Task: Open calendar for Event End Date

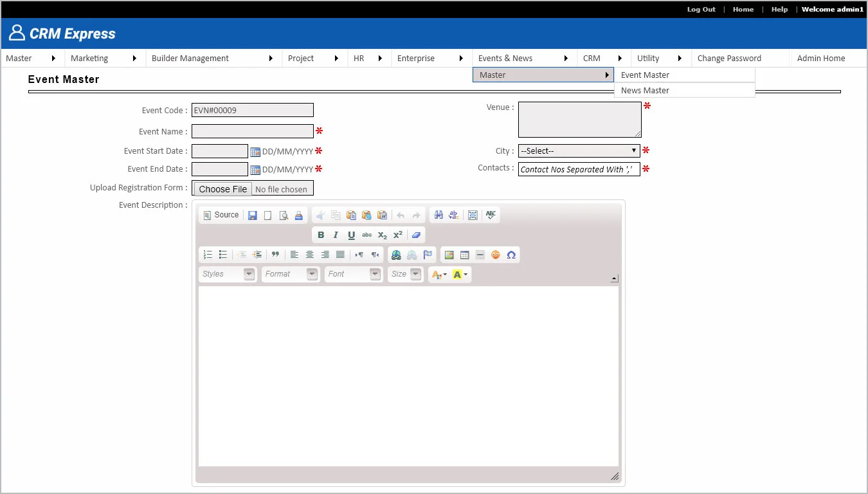Action: coord(255,170)
